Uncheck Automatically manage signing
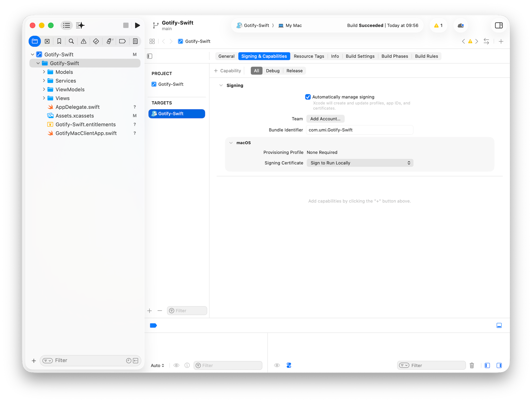 pos(308,97)
